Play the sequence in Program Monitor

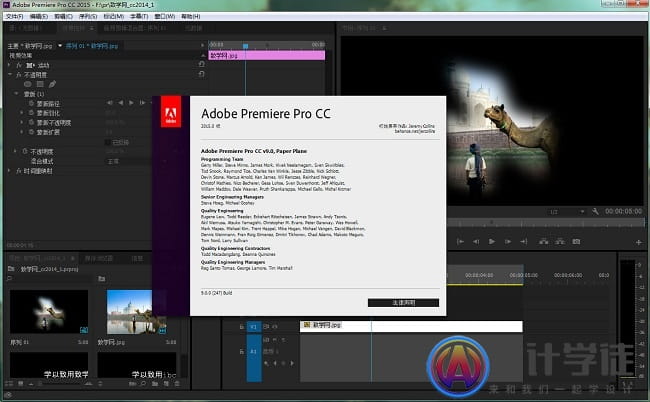pyautogui.click(x=492, y=242)
